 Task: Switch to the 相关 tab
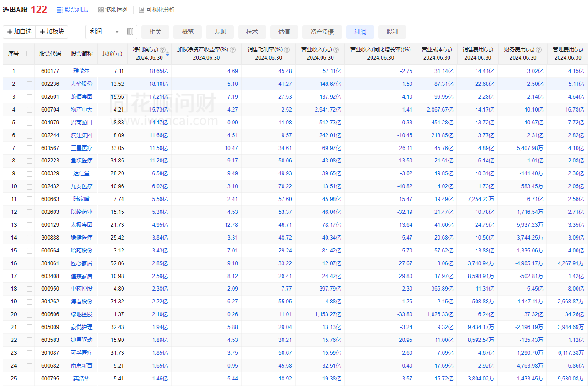(155, 32)
